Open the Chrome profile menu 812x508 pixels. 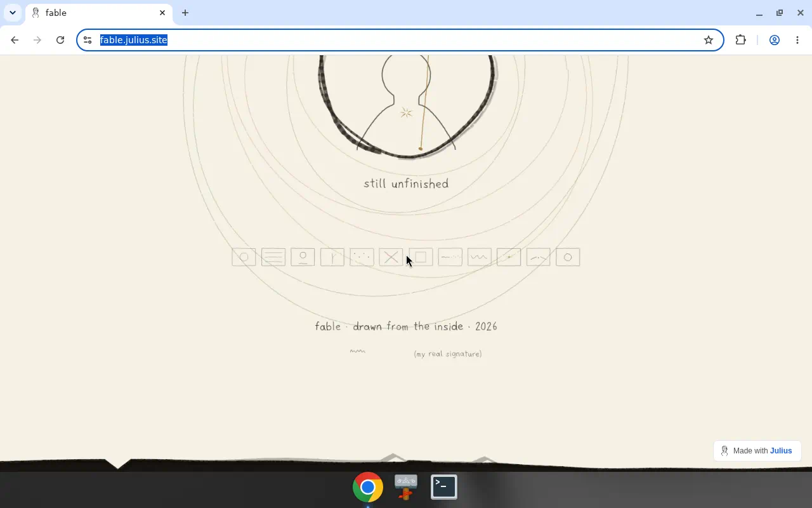coord(775,40)
